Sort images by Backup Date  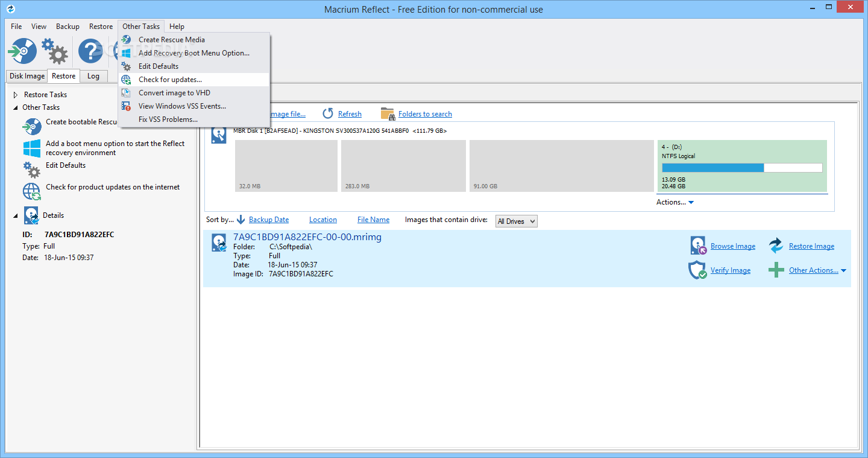click(x=269, y=220)
